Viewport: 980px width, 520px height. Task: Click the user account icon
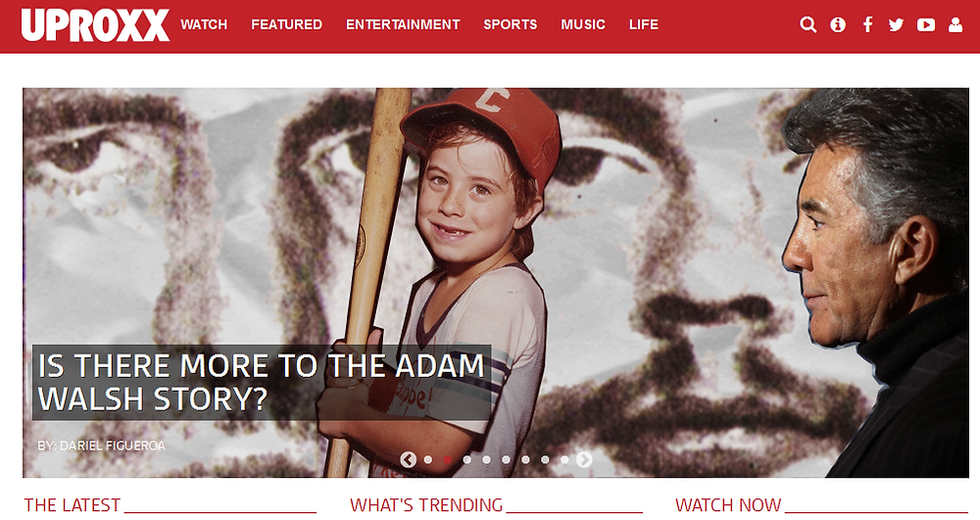[955, 24]
